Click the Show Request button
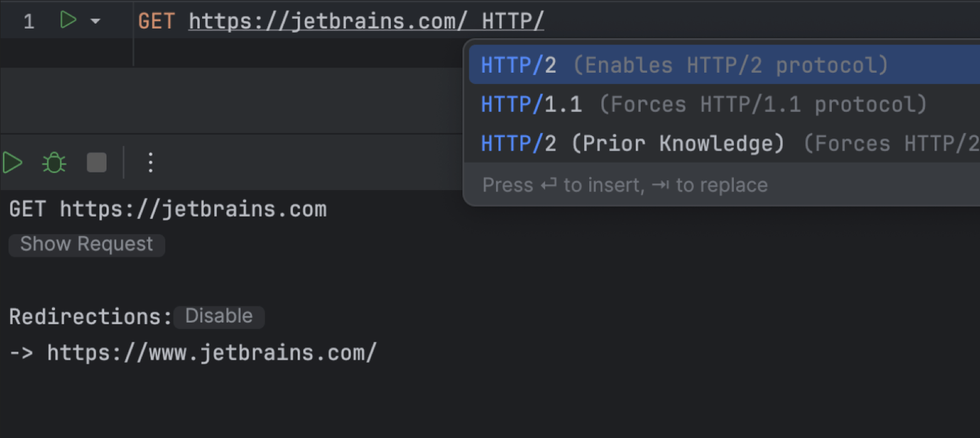The height and width of the screenshot is (438, 980). click(x=87, y=244)
